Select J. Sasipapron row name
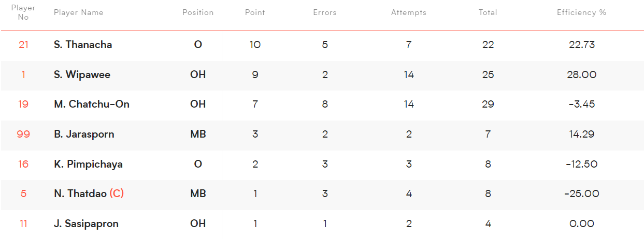This screenshot has width=644, height=239. pyautogui.click(x=86, y=223)
